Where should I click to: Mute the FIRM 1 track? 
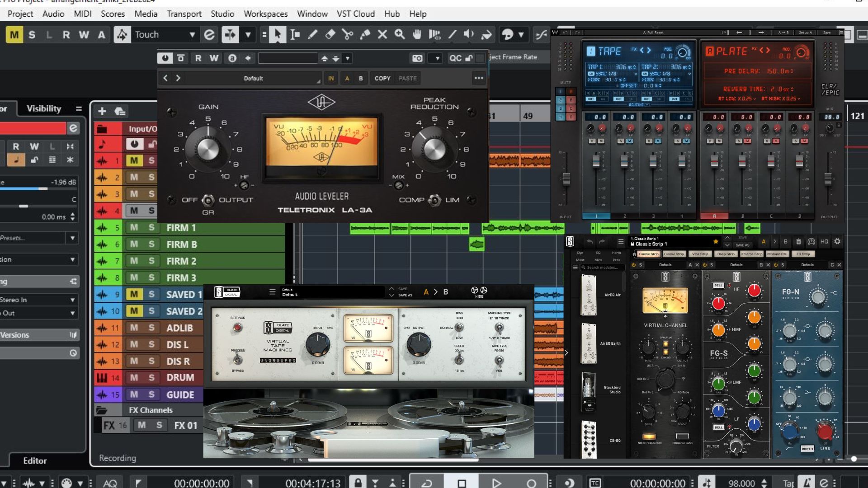(x=134, y=228)
